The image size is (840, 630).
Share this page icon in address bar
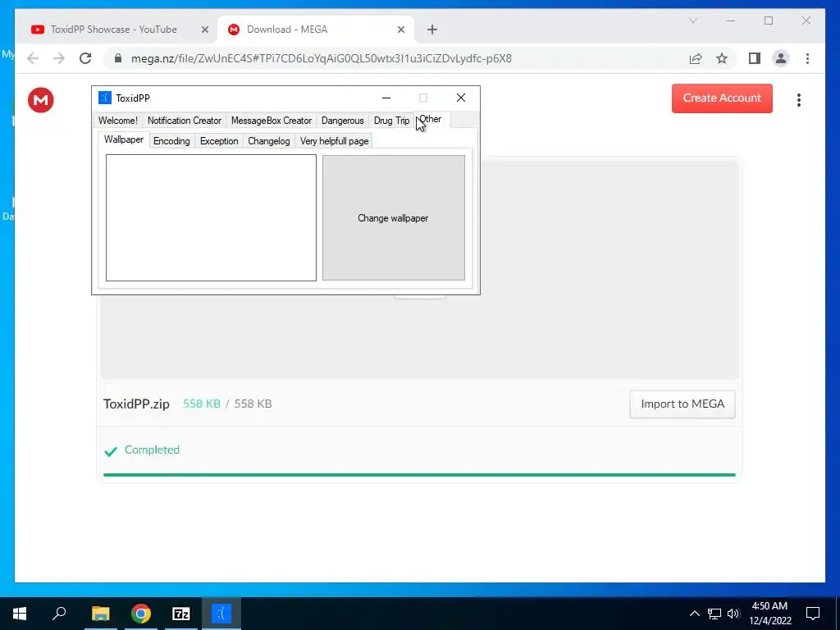pos(696,58)
